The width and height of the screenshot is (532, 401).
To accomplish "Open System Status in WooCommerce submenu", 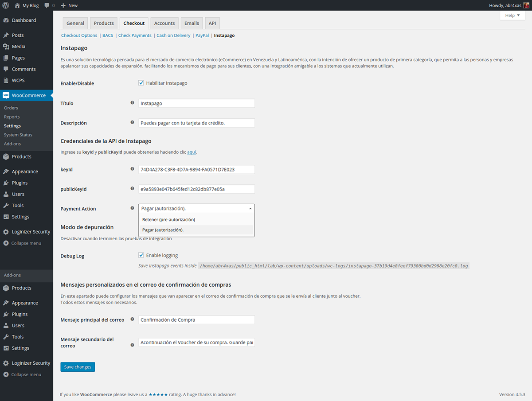I will tap(18, 135).
